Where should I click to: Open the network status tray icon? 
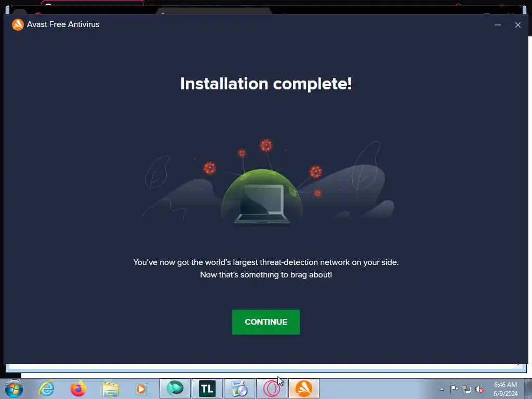[x=467, y=389]
